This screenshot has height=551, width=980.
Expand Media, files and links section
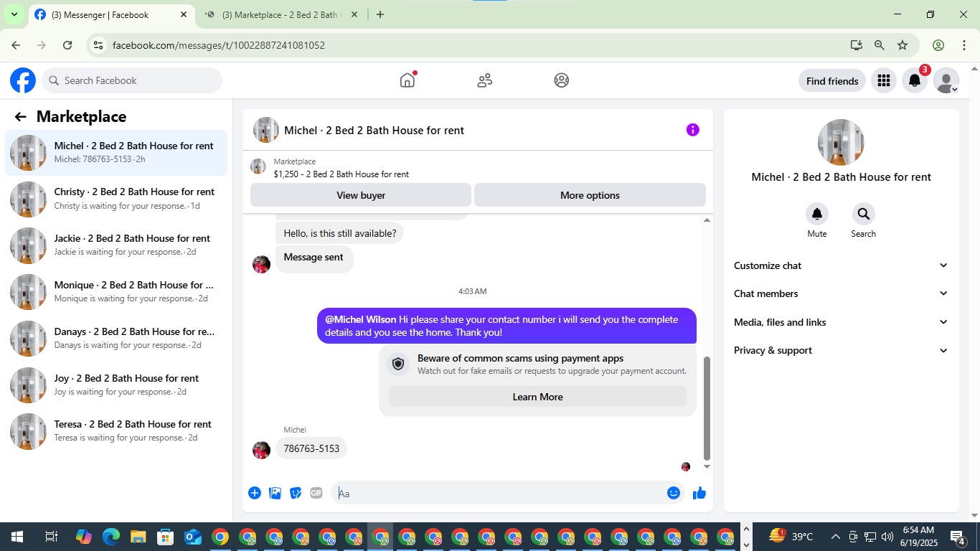tap(841, 322)
